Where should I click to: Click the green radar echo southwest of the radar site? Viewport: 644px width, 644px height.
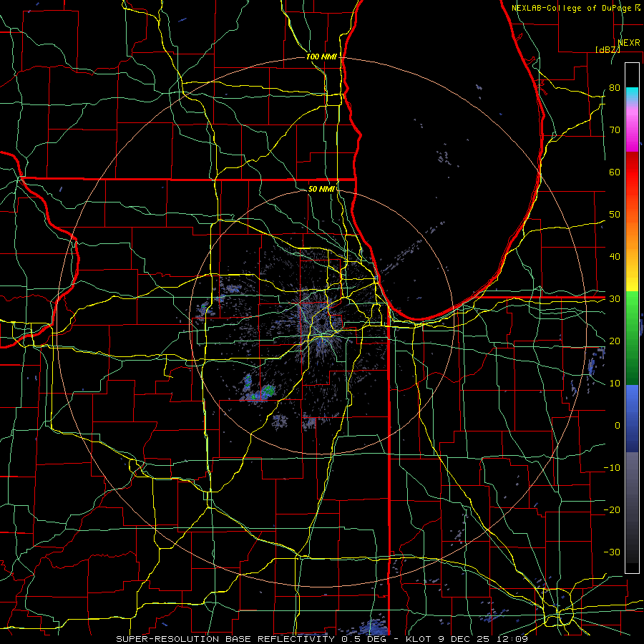click(268, 389)
